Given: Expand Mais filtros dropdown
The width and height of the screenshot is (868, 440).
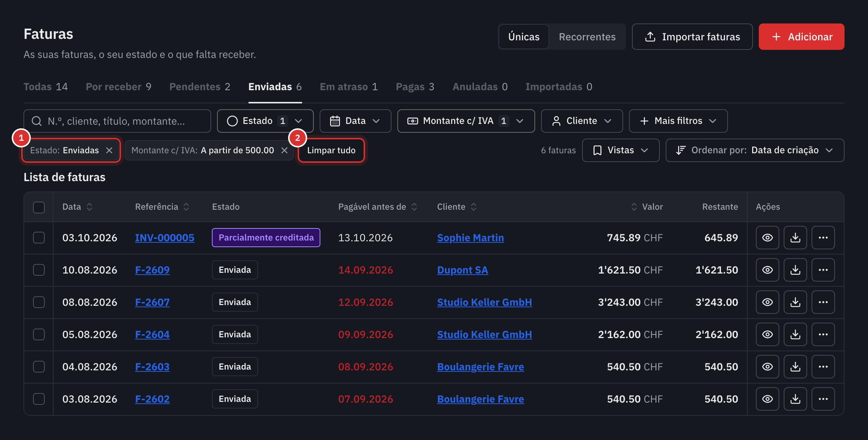Looking at the screenshot, I should 678,121.
